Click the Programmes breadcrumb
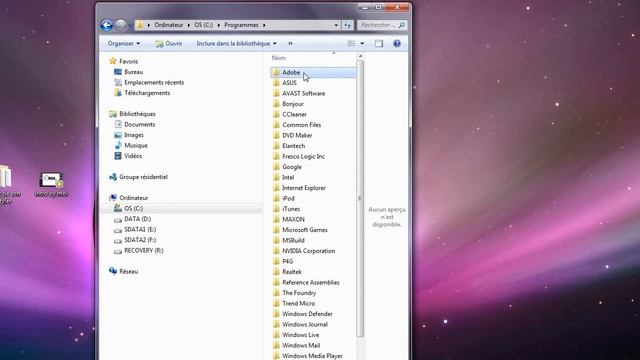The width and height of the screenshot is (640, 360). click(241, 25)
